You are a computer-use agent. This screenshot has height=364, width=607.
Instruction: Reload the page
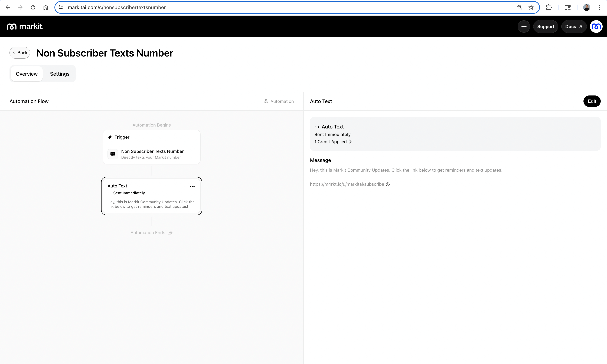coord(33,7)
